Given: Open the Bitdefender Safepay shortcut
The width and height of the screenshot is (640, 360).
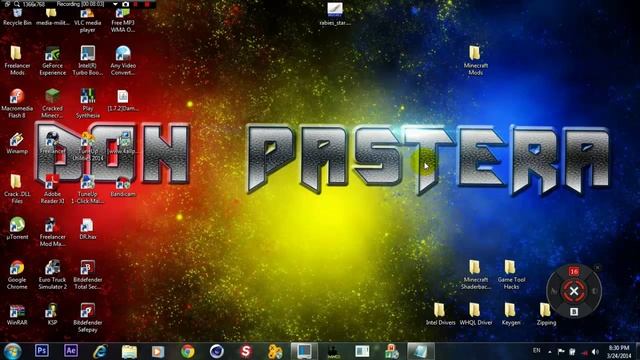Looking at the screenshot, I should [x=87, y=318].
